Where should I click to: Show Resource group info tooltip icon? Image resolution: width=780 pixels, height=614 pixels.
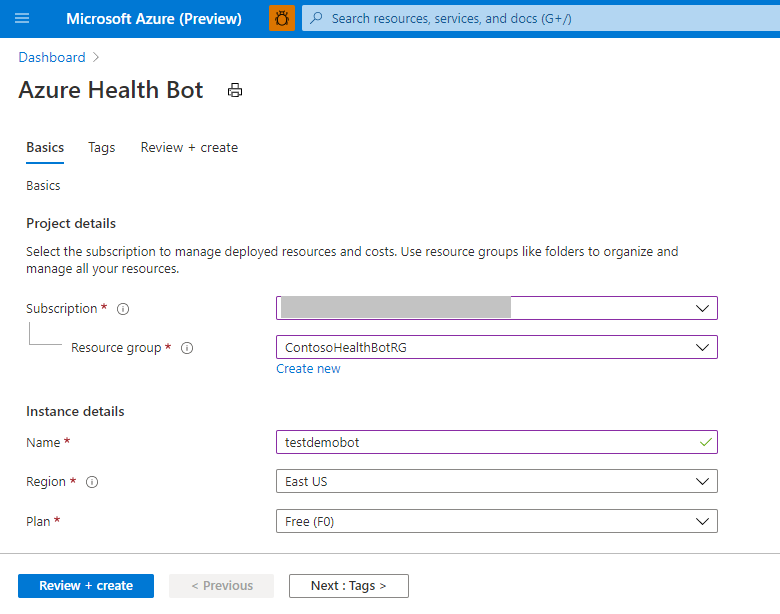187,348
